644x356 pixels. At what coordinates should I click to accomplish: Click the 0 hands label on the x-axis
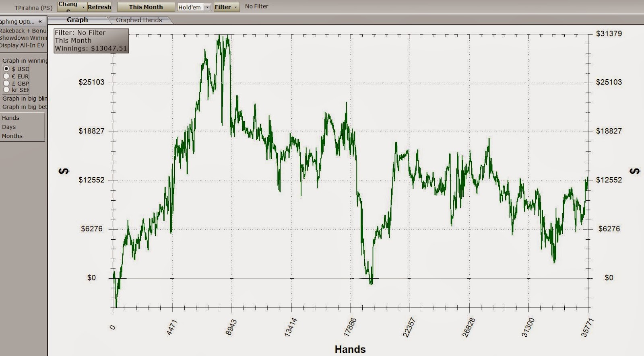point(112,327)
